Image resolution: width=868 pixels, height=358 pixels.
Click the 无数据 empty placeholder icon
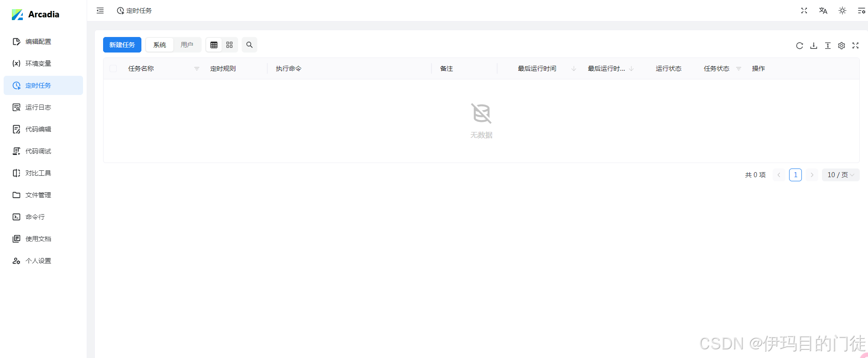coord(481,113)
